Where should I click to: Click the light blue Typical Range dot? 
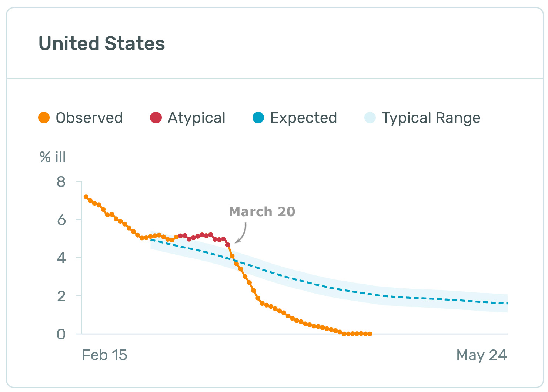coord(370,118)
